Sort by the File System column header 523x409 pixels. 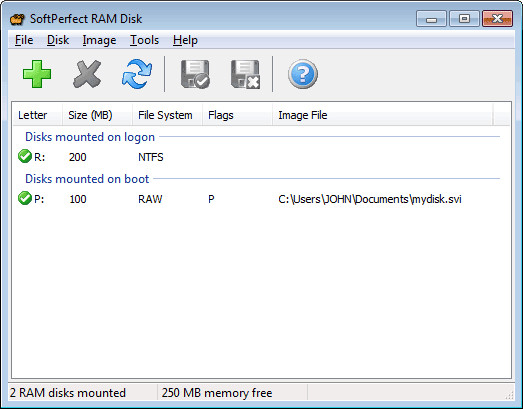(167, 115)
